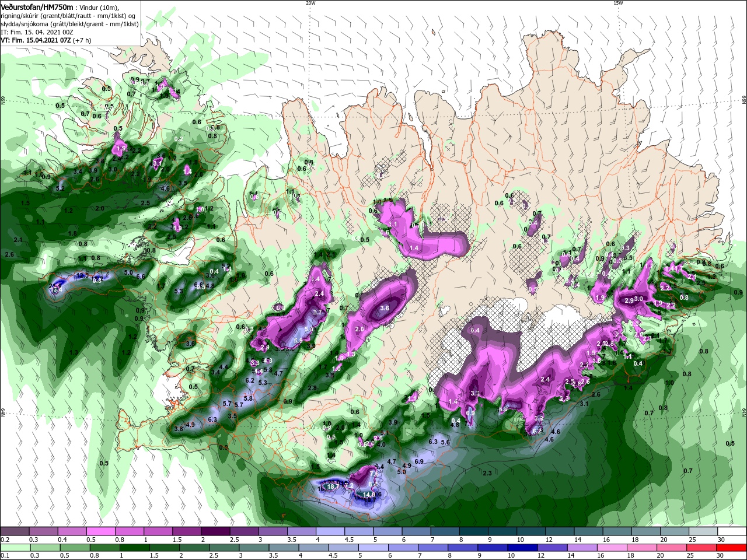Image resolution: width=747 pixels, height=560 pixels.
Task: Select upper legend swatch between 3 and 3.5
Action: click(x=273, y=531)
